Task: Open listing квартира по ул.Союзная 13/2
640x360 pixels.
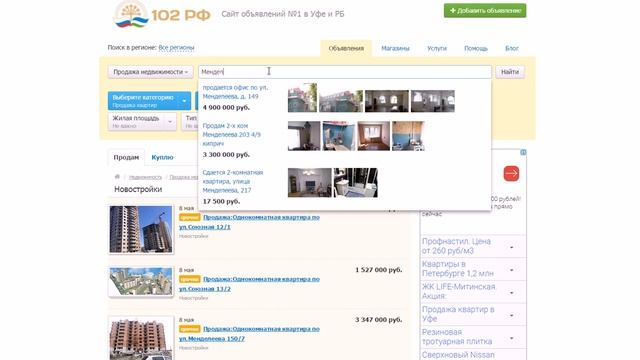Action: pyautogui.click(x=249, y=284)
